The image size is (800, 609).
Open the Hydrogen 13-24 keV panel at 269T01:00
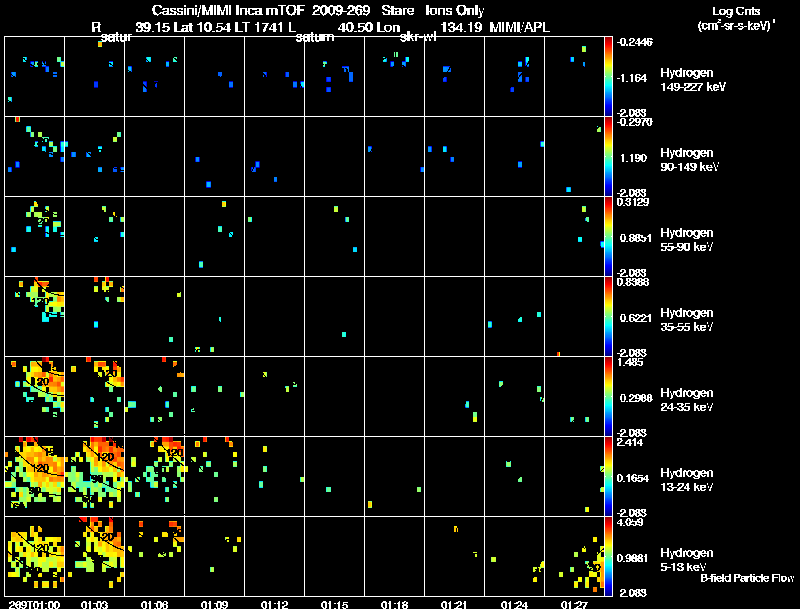coord(34,476)
